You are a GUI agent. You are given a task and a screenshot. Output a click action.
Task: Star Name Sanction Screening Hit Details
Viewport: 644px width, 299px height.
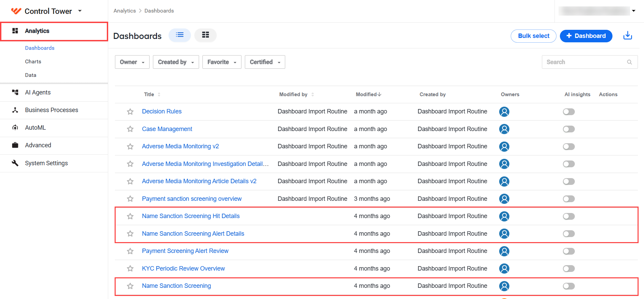pos(130,216)
